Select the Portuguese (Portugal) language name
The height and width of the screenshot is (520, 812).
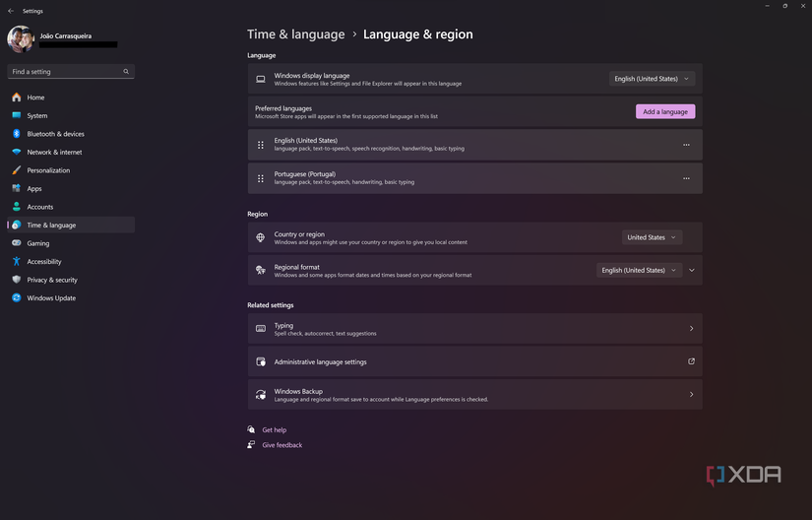(x=305, y=174)
